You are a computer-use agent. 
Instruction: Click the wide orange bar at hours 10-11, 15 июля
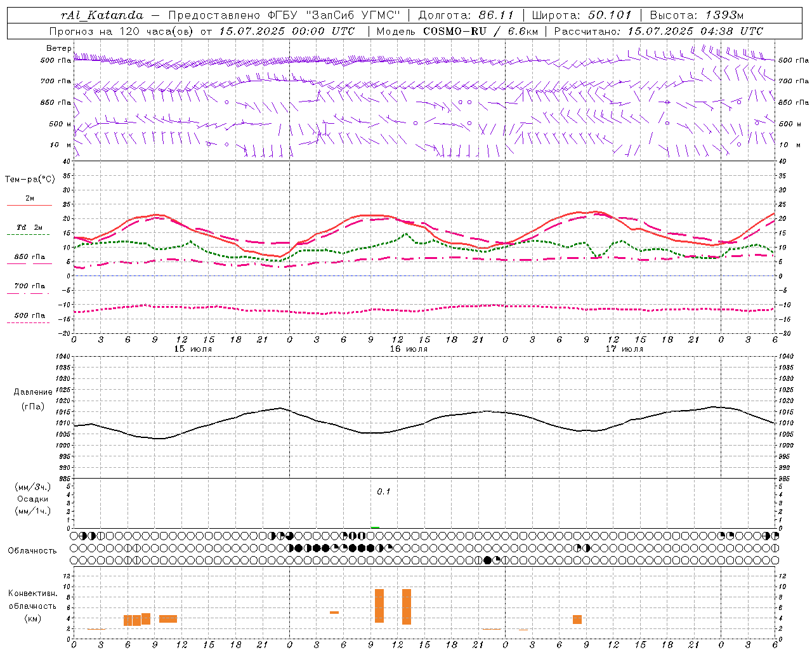[x=168, y=619]
